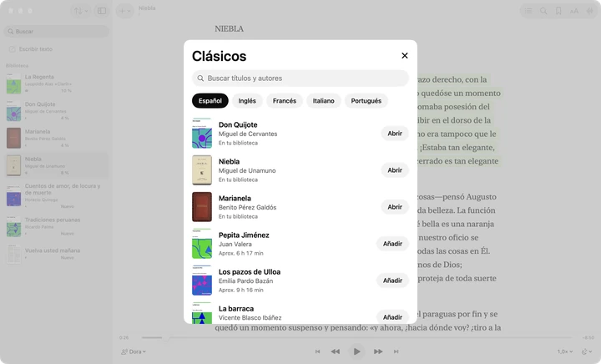This screenshot has height=364, width=601.
Task: Open the add (+) dropdown in toolbar
Action: tap(124, 11)
